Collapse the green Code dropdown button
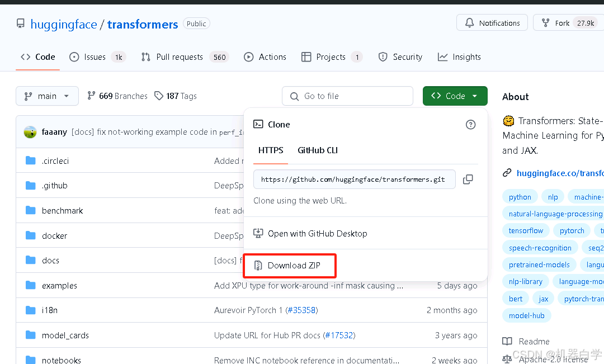The width and height of the screenshot is (604, 364). pyautogui.click(x=455, y=96)
